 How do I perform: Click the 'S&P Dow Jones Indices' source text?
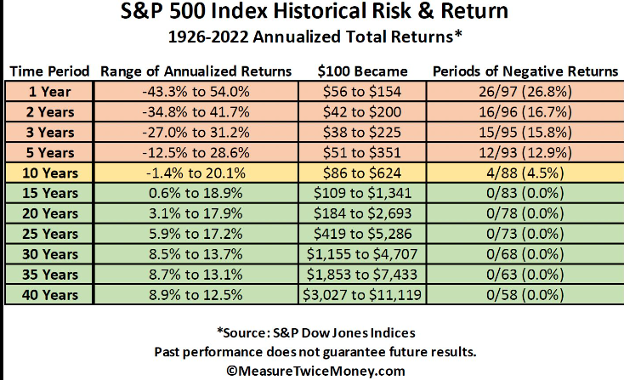point(344,333)
